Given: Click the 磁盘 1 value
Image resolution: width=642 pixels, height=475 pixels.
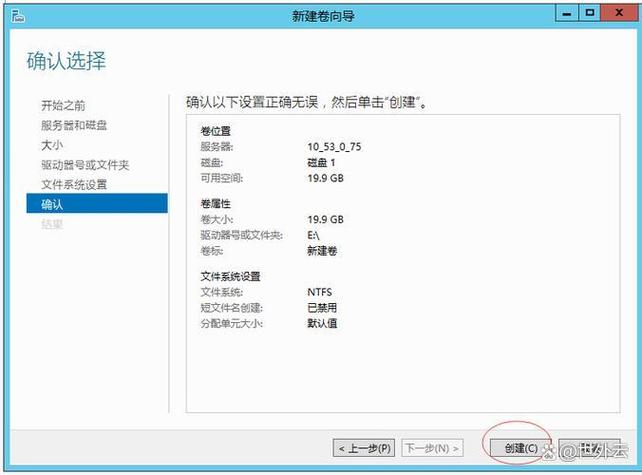Looking at the screenshot, I should click(321, 163).
